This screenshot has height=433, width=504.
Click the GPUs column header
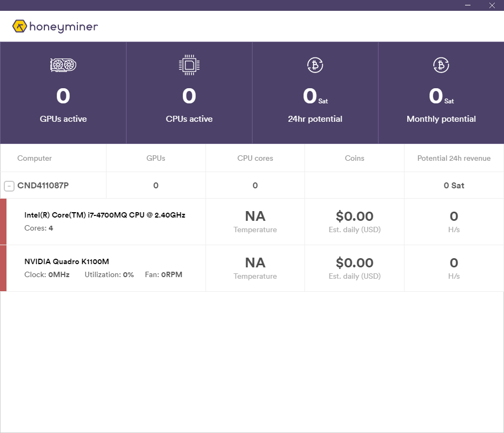pyautogui.click(x=156, y=158)
